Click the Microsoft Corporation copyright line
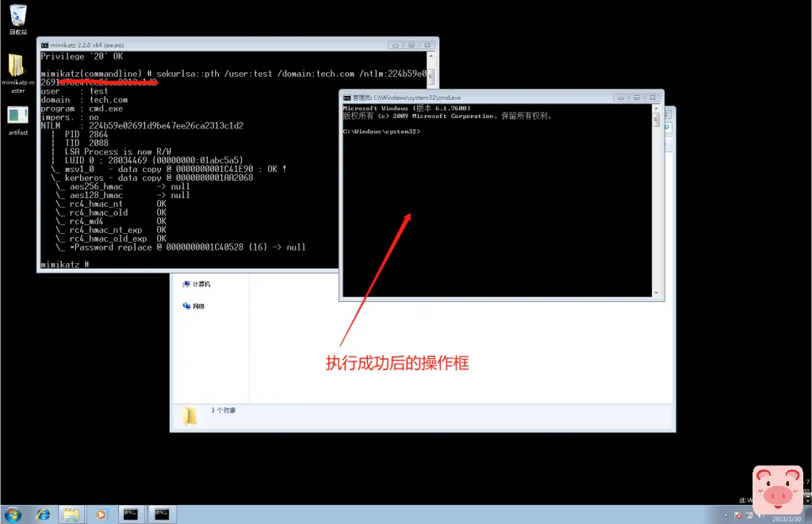812x524 pixels. (447, 116)
